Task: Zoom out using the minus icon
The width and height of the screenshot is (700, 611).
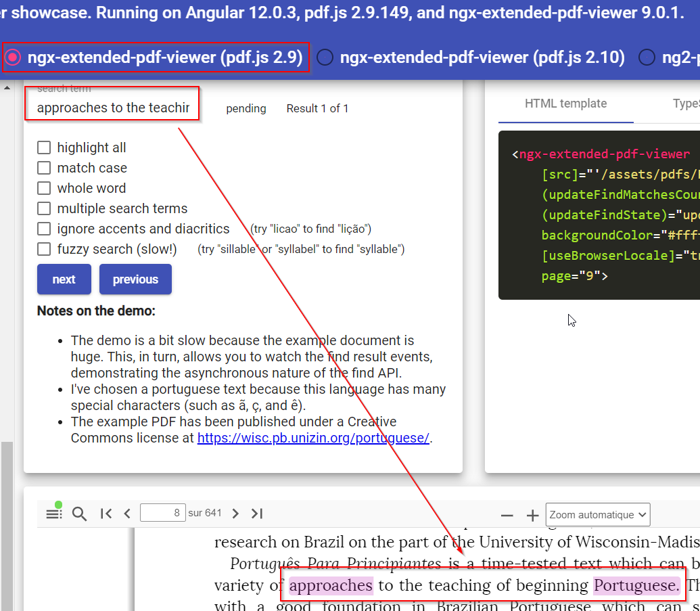Action: 507,514
